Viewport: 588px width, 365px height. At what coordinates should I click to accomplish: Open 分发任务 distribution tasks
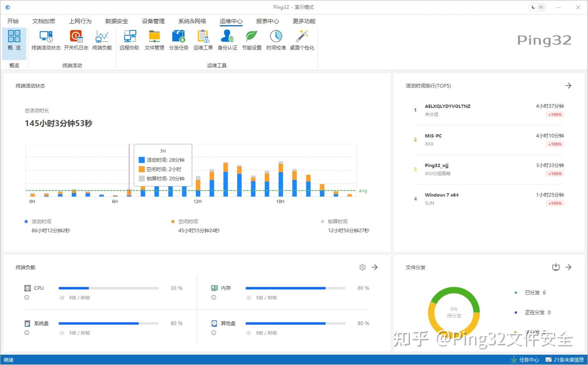pos(179,40)
